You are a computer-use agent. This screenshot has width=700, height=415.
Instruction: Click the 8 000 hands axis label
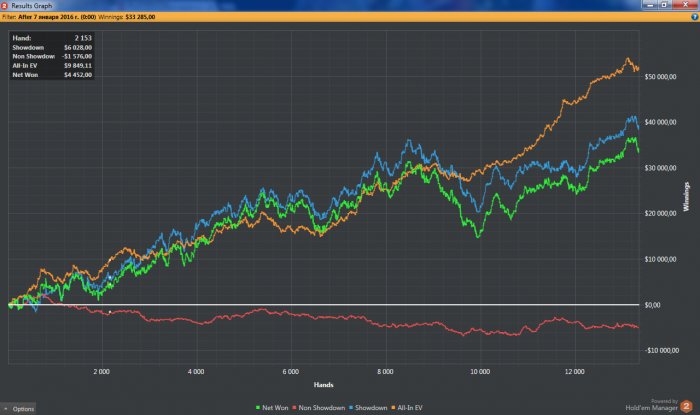(385, 372)
